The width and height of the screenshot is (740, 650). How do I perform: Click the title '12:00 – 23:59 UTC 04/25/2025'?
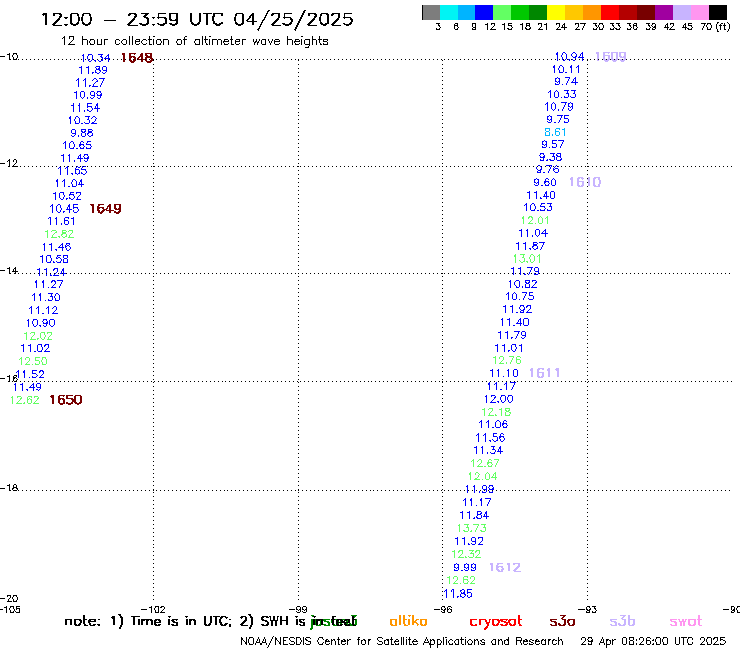click(x=197, y=19)
